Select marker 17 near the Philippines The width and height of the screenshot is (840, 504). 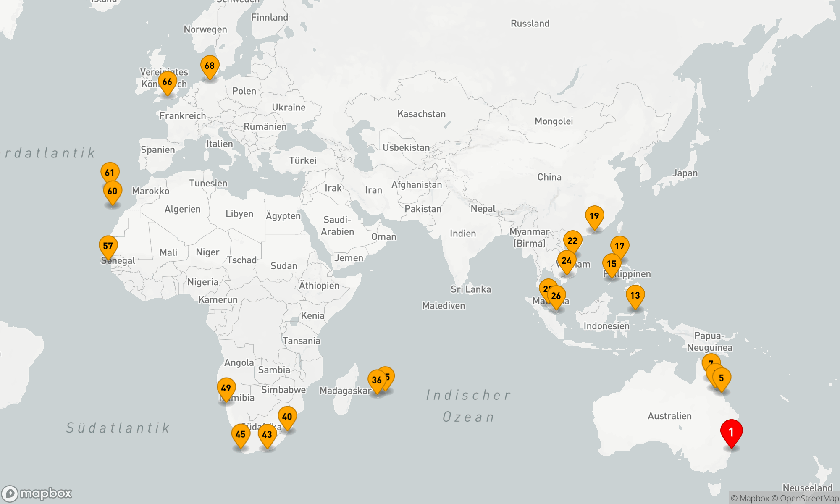point(619,247)
